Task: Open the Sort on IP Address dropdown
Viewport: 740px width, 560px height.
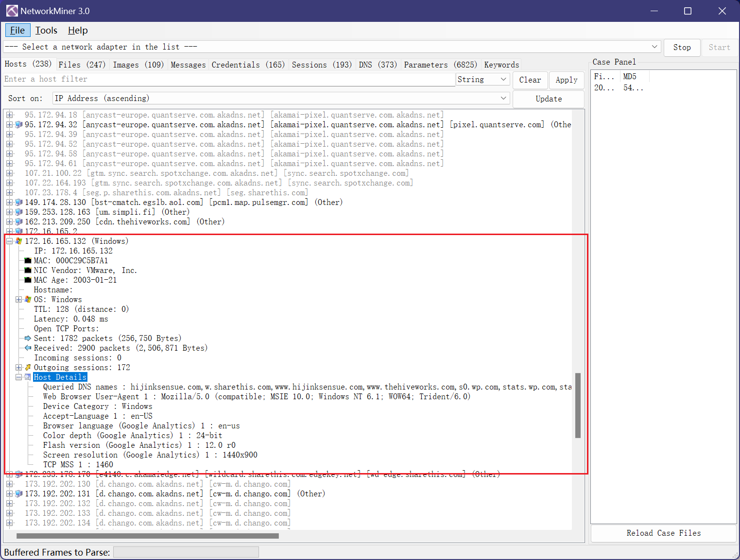Action: tap(503, 98)
